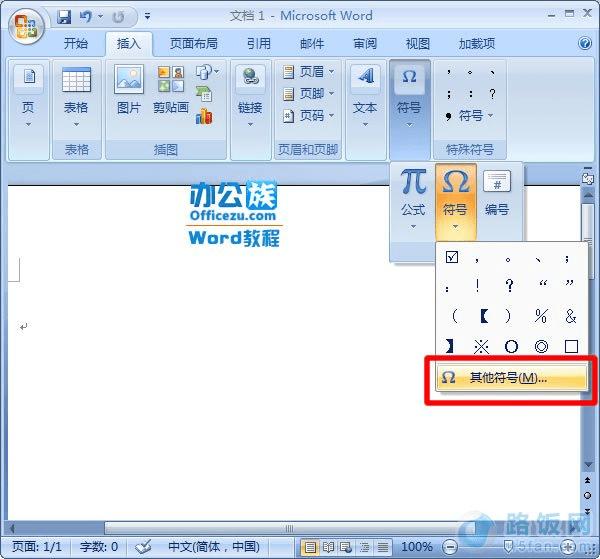Expand the 文本 text group
The height and width of the screenshot is (559, 600).
tap(365, 96)
